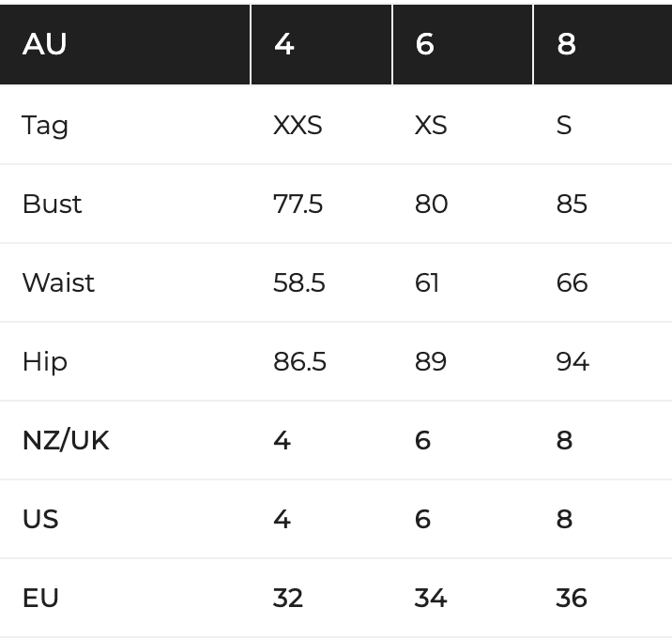Select the 77.5 bust measurement
The height and width of the screenshot is (638, 672).
298,204
